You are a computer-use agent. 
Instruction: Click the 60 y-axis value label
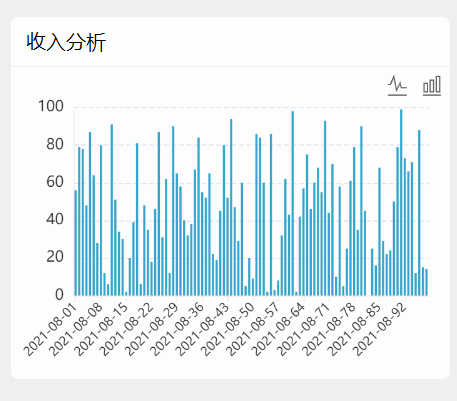(55, 182)
